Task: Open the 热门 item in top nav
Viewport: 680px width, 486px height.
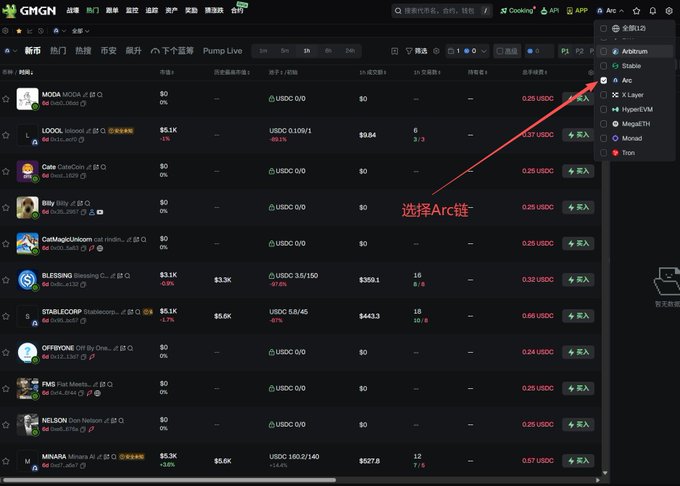Action: [x=92, y=10]
